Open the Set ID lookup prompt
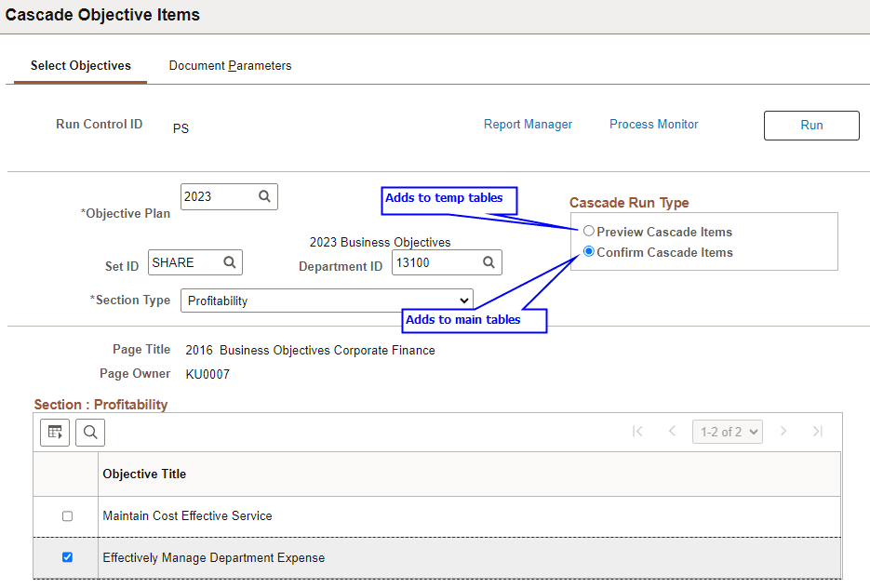The image size is (870, 588). 228,262
